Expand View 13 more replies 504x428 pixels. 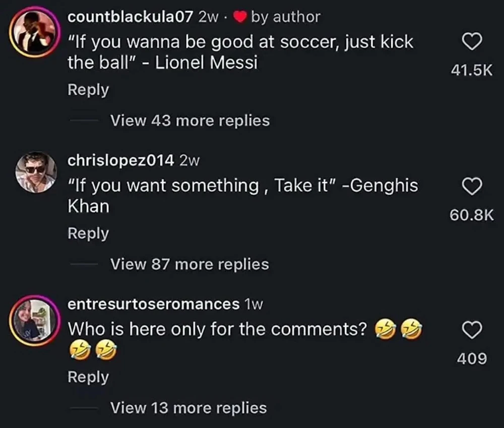pos(188,407)
